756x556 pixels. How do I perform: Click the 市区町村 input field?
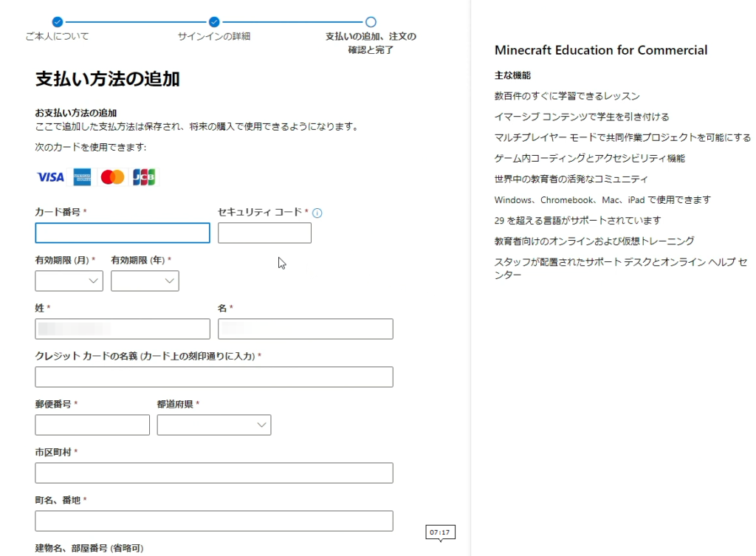pyautogui.click(x=213, y=473)
